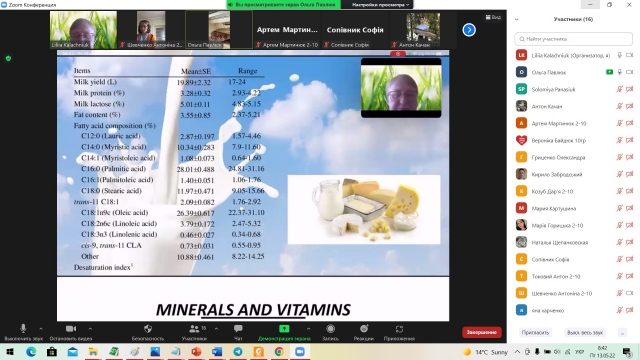The image size is (640, 360).
Task: Click the viewing Ольга Павлюк screen banner
Action: [x=284, y=4]
